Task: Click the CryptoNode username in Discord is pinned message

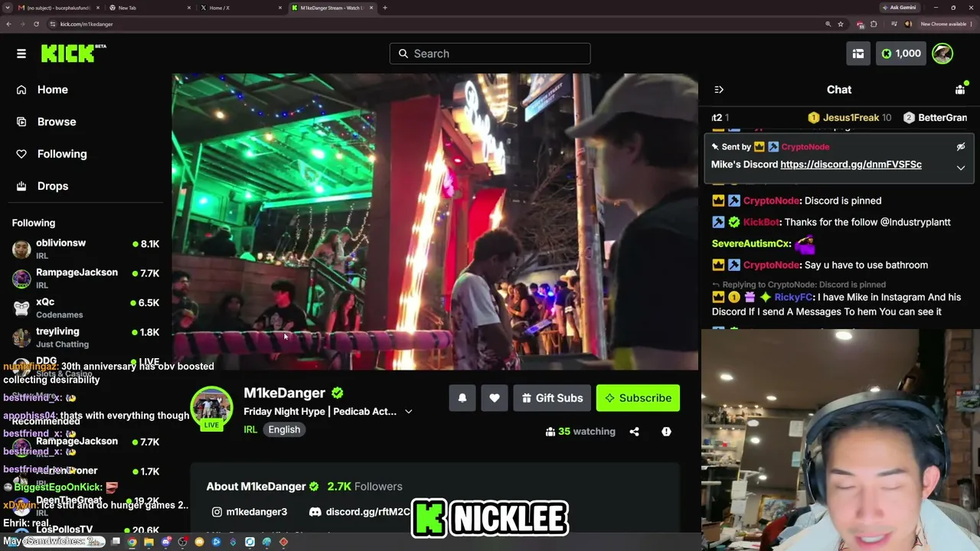Action: click(771, 201)
